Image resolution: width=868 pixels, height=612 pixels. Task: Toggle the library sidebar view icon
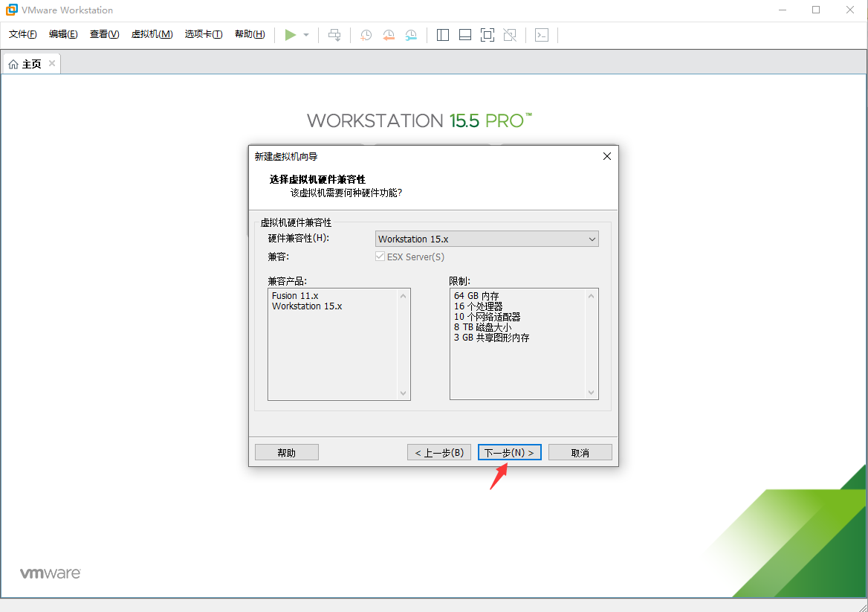pyautogui.click(x=442, y=35)
